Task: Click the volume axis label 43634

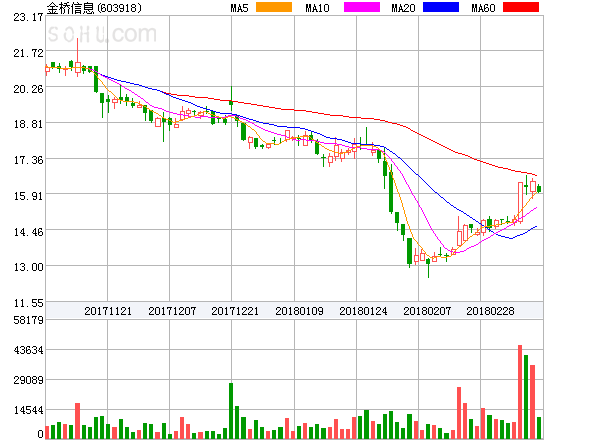Action: (x=28, y=350)
